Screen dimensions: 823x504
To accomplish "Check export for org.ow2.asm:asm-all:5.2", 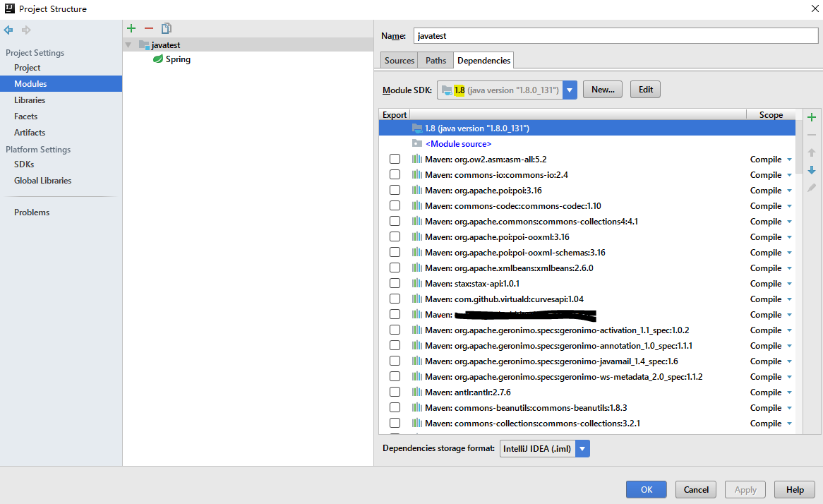I will 395,159.
